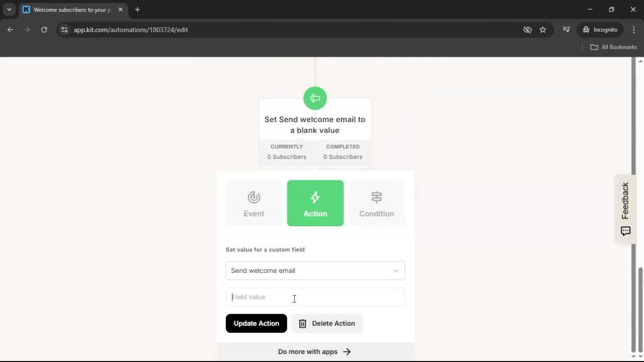Expand the All Bookmarks panel
The height and width of the screenshot is (362, 644).
pyautogui.click(x=613, y=47)
